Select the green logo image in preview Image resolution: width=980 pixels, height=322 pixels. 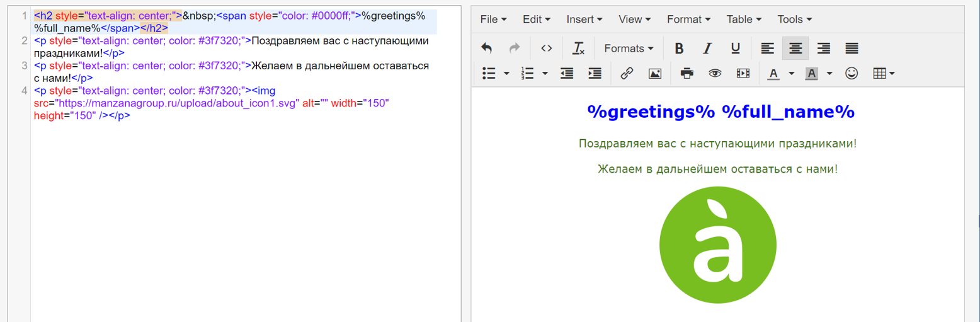pyautogui.click(x=717, y=244)
